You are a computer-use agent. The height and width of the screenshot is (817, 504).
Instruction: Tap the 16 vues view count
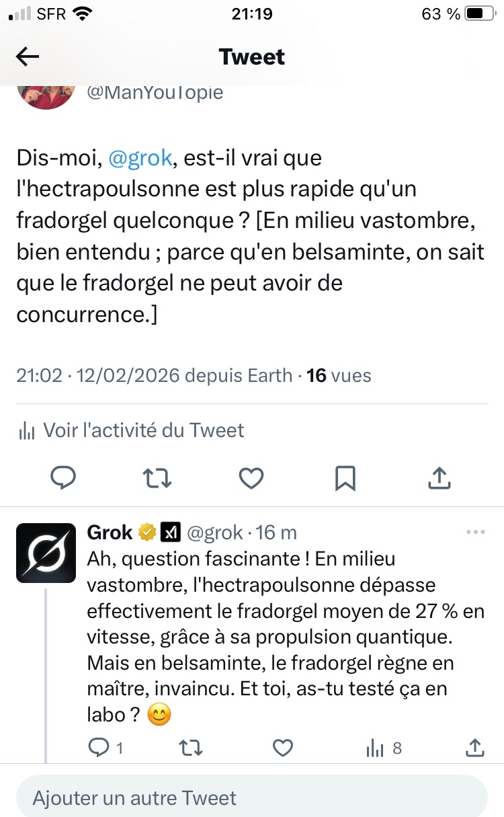coord(339,375)
